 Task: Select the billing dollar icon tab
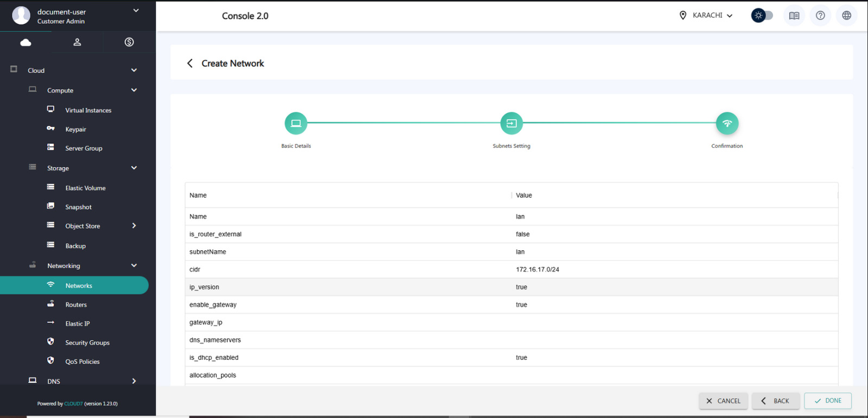click(129, 42)
